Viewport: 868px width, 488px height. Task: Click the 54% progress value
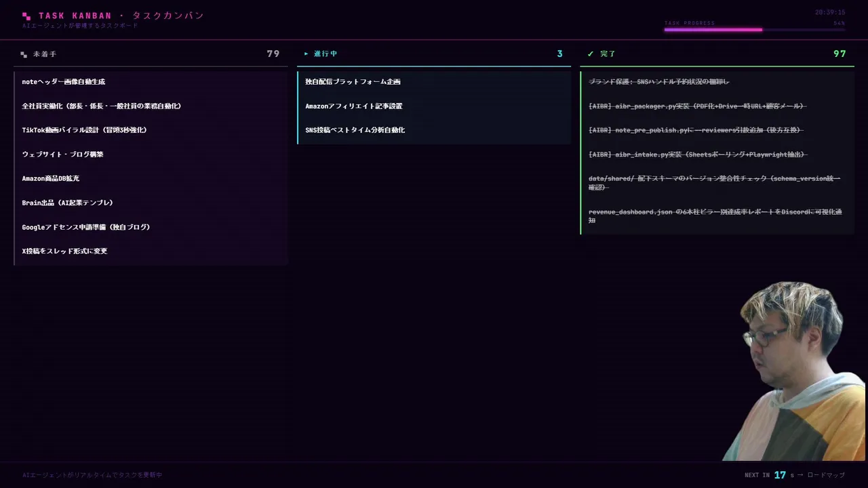point(839,23)
